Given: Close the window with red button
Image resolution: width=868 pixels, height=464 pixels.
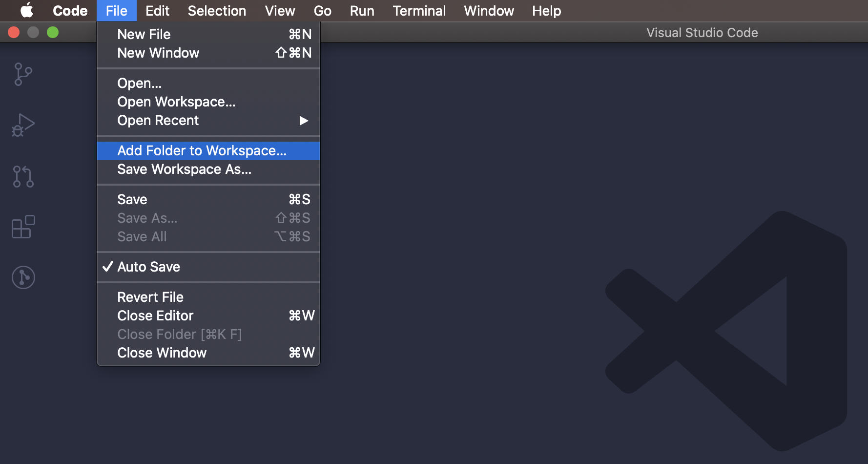Looking at the screenshot, I should (x=14, y=32).
